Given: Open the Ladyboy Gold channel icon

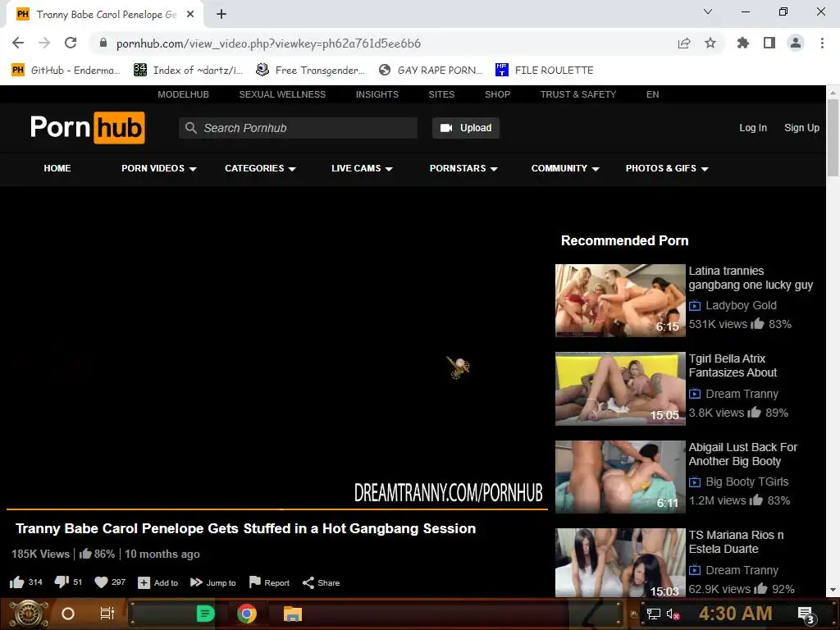Looking at the screenshot, I should [695, 306].
